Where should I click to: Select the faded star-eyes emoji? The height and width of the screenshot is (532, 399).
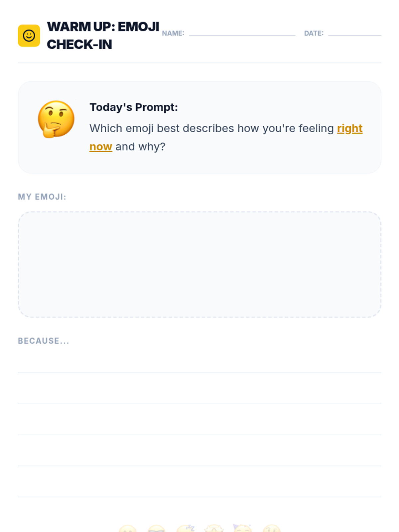[214, 529]
